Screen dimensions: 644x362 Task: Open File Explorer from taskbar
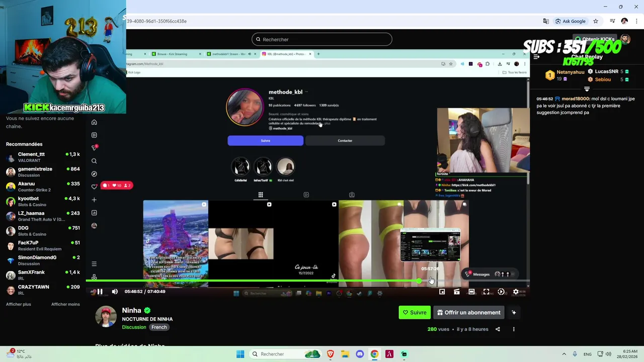345,354
